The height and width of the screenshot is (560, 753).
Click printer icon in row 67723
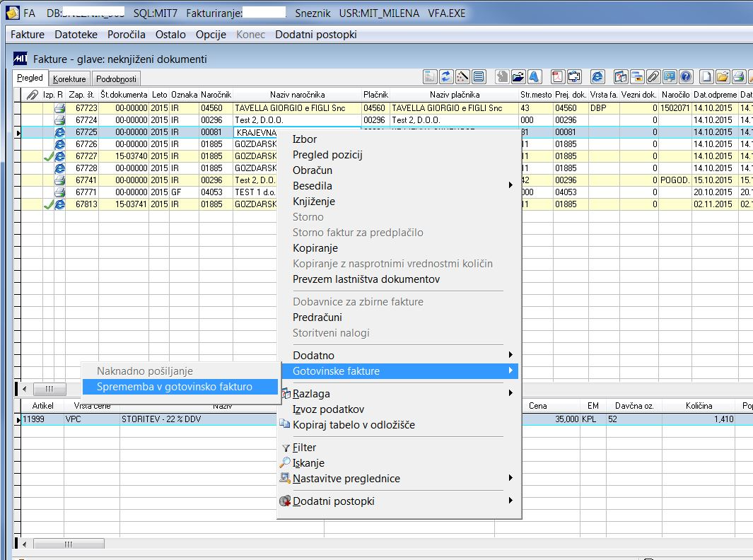tap(60, 108)
